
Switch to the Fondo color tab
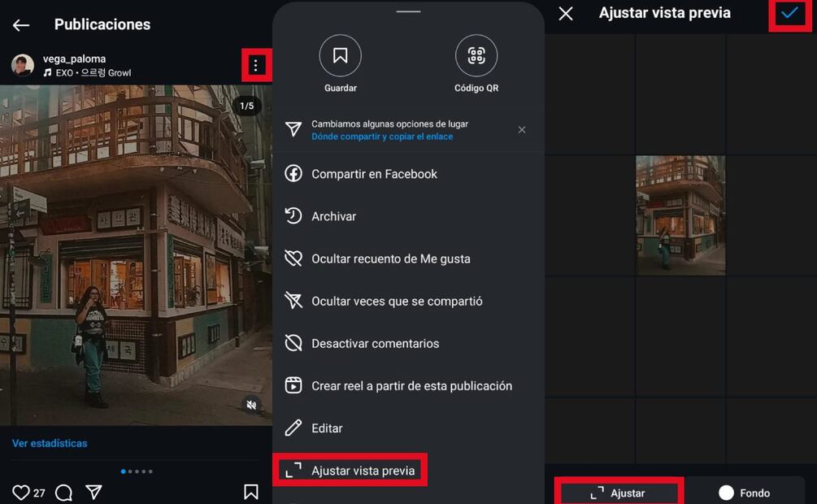[x=744, y=493]
